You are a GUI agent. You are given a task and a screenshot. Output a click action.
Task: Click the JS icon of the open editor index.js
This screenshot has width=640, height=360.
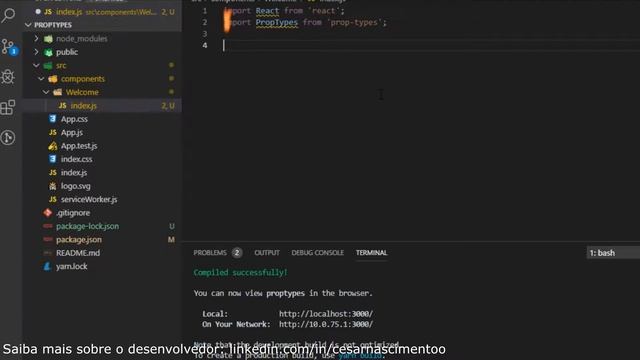48,12
